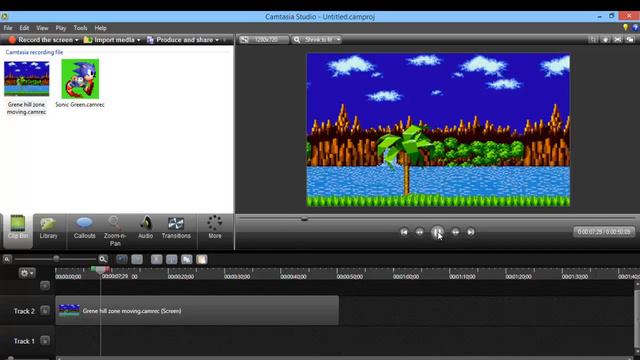Image resolution: width=640 pixels, height=360 pixels.
Task: Click the Undo timeline button
Action: tap(122, 259)
